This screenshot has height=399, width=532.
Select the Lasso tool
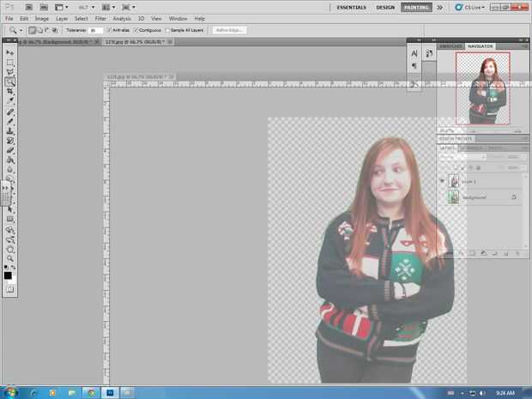(10, 72)
